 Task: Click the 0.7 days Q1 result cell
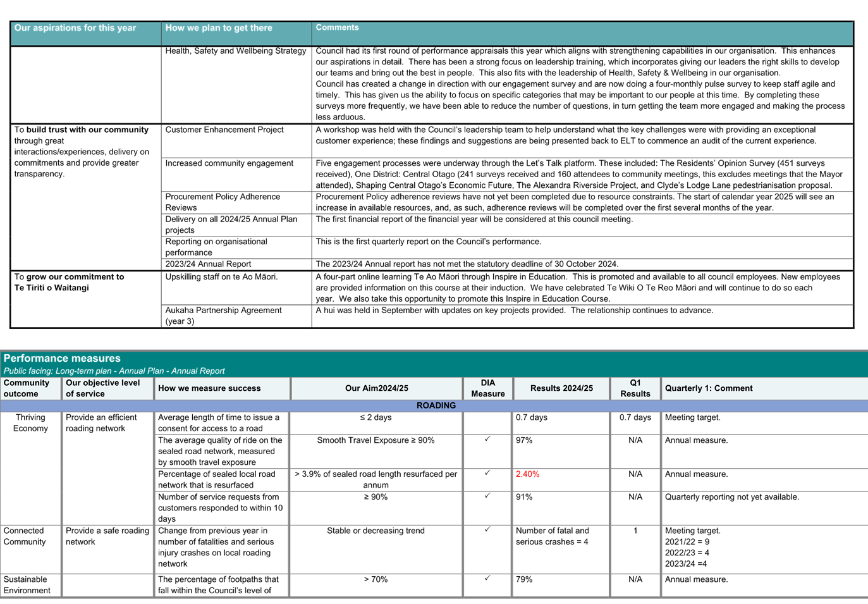point(635,417)
